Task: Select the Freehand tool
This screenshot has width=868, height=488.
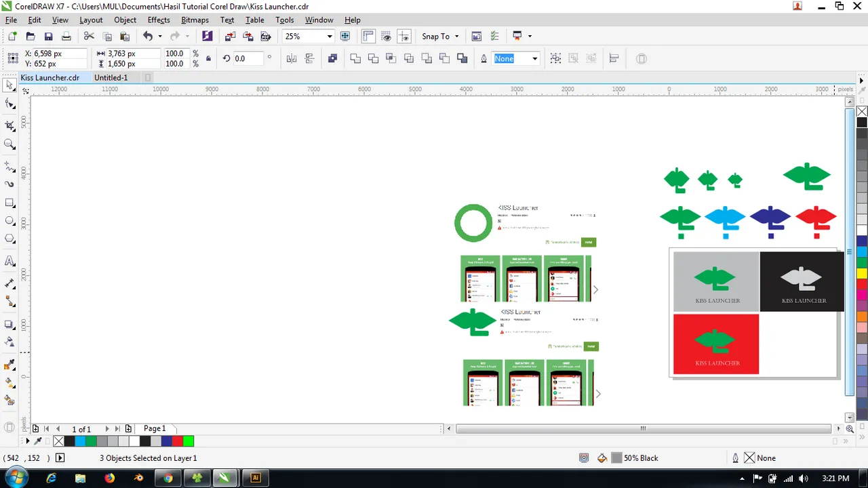Action: click(x=9, y=165)
